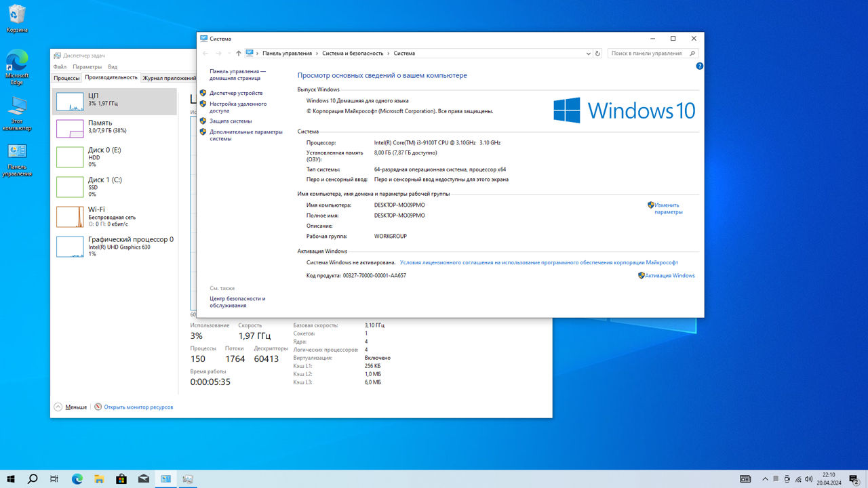The image size is (868, 488).
Task: Click the Back arrow in Система window
Action: (x=205, y=53)
